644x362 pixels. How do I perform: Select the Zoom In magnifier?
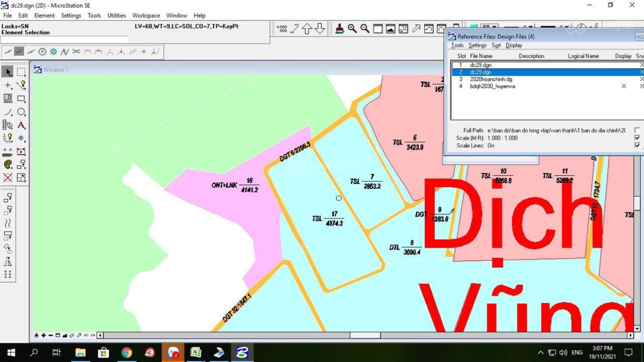coord(352,29)
